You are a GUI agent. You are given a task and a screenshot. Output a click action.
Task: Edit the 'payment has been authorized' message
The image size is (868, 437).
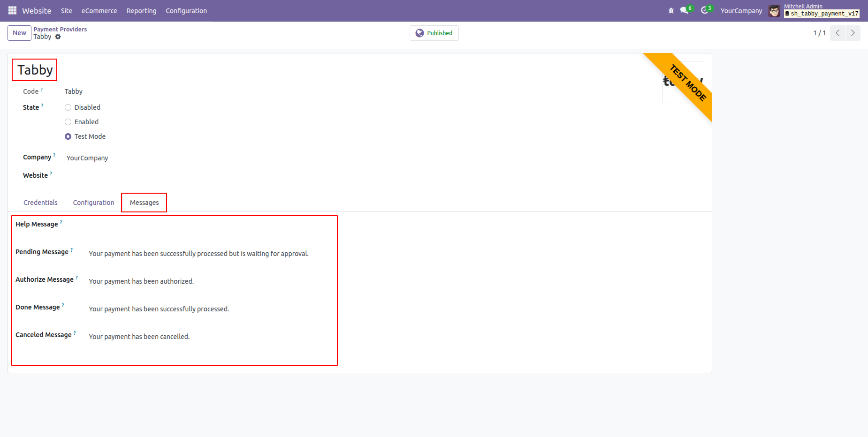tap(141, 281)
